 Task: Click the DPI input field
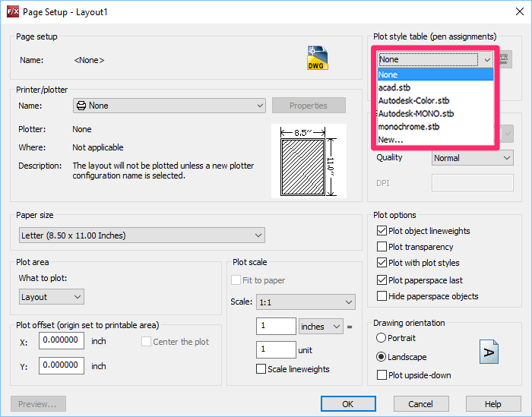click(472, 183)
